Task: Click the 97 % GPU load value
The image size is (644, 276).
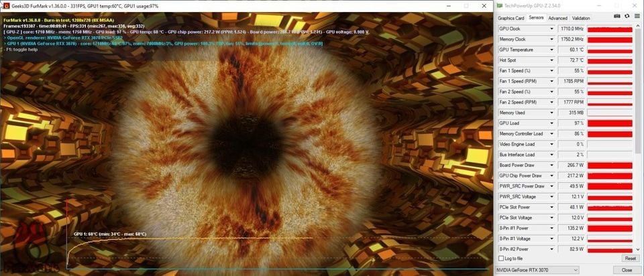Action: click(572, 123)
